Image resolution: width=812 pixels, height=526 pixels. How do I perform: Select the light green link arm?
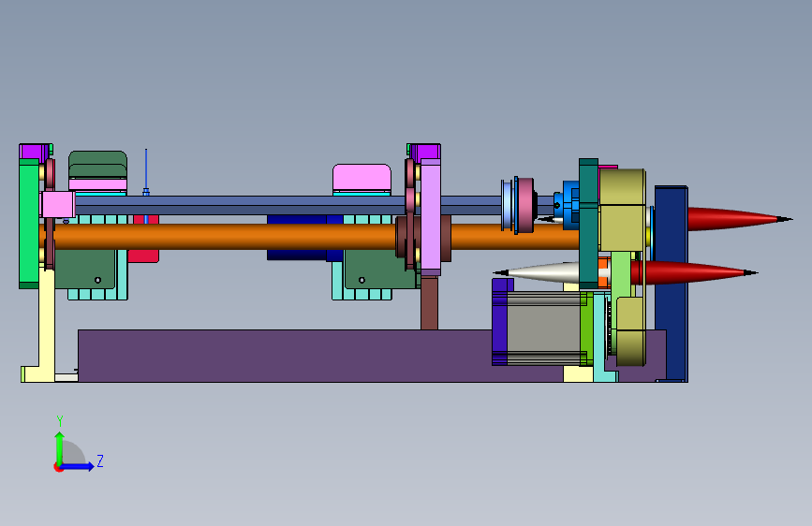pos(621,274)
